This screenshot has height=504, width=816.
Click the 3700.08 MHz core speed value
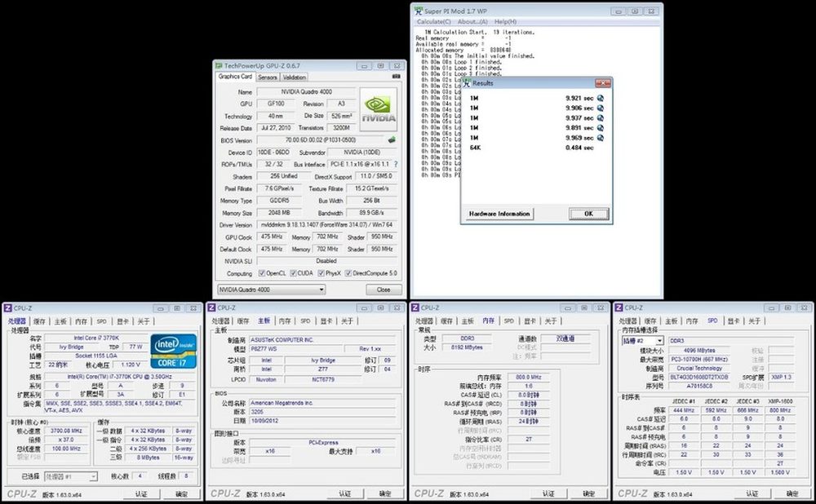pyautogui.click(x=67, y=431)
